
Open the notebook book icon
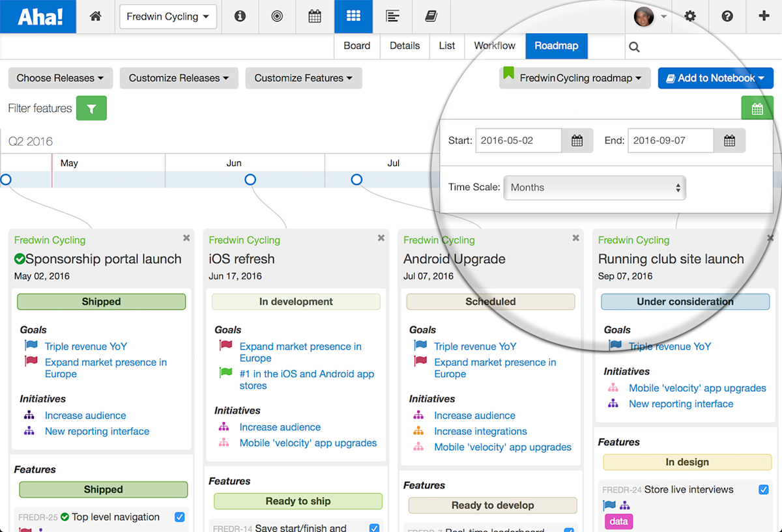pos(431,16)
